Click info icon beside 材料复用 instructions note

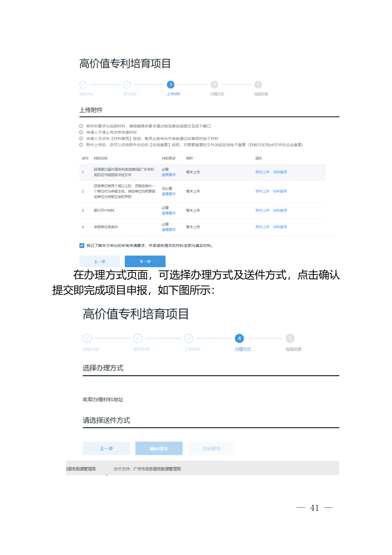pos(81,138)
